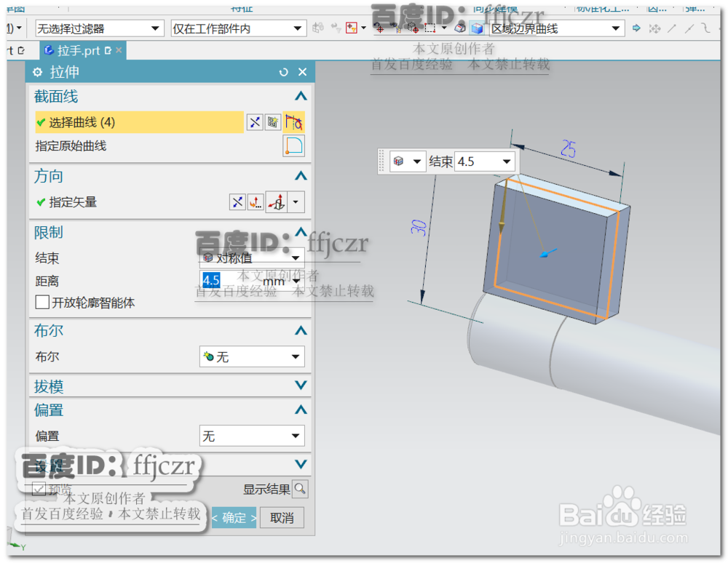
Task: Click the blue direction arrow handle on model
Action: [x=548, y=253]
